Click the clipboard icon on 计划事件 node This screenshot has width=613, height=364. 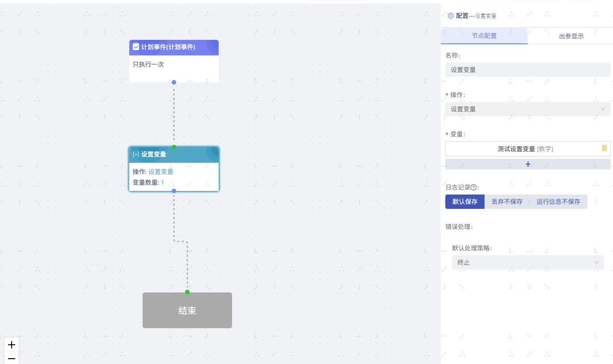click(136, 47)
